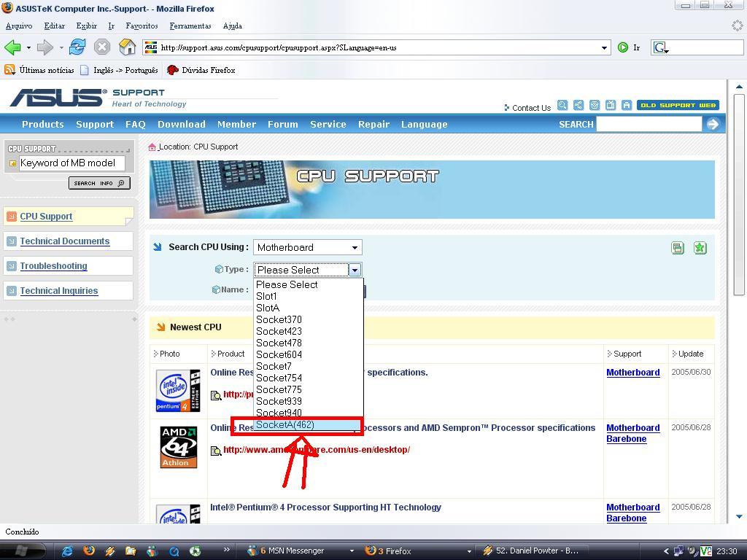Click the home icon next to Location

[152, 147]
